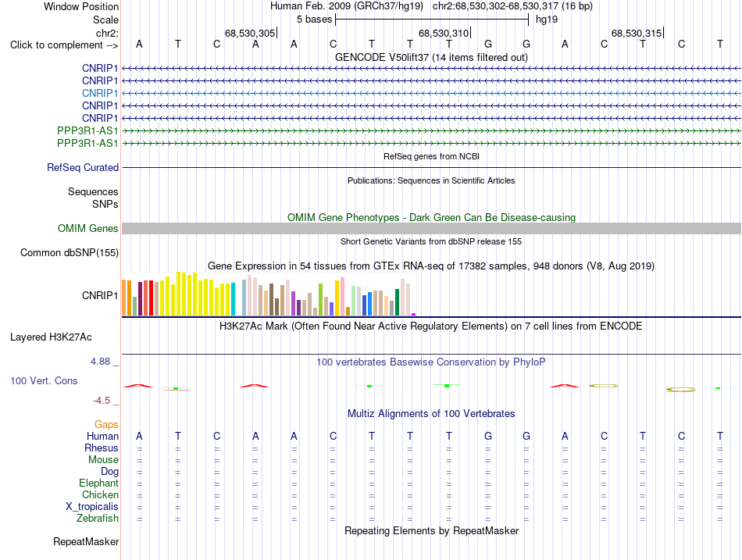Click the 68,530,315 coordinate marker
Screen dimensions: 742x560
tap(637, 33)
